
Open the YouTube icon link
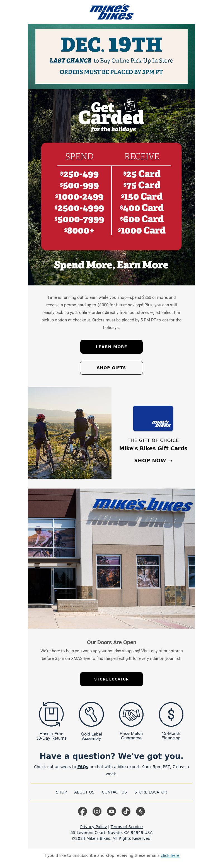(x=111, y=811)
